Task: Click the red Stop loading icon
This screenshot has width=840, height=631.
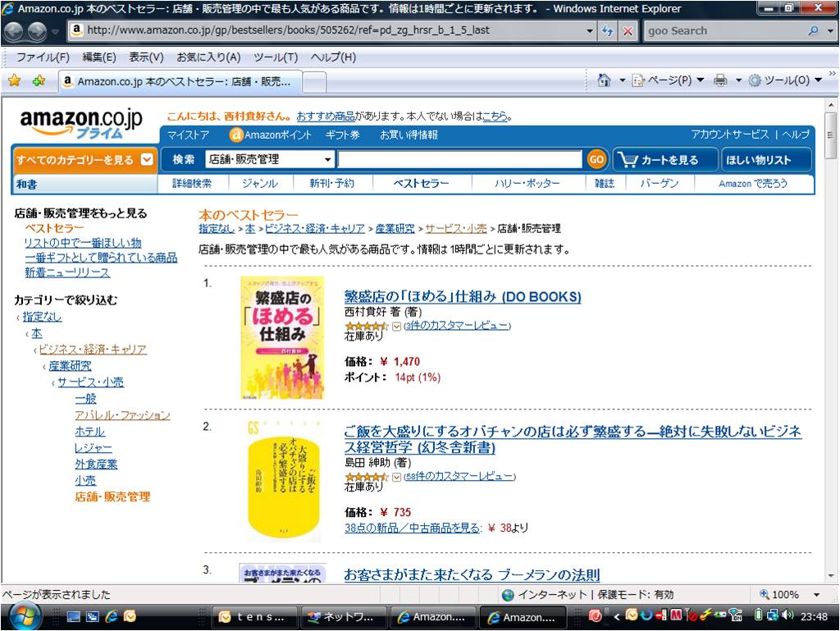Action: (628, 31)
